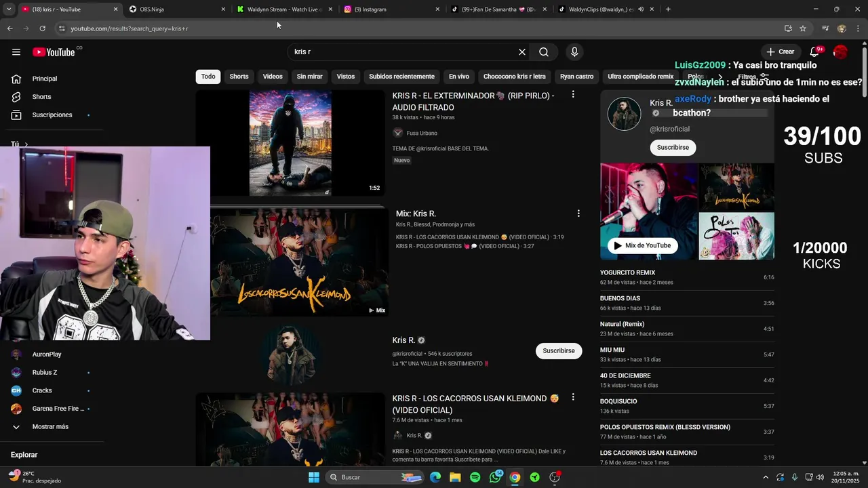
Task: Switch to the Instagram browser tab
Action: (x=390, y=9)
